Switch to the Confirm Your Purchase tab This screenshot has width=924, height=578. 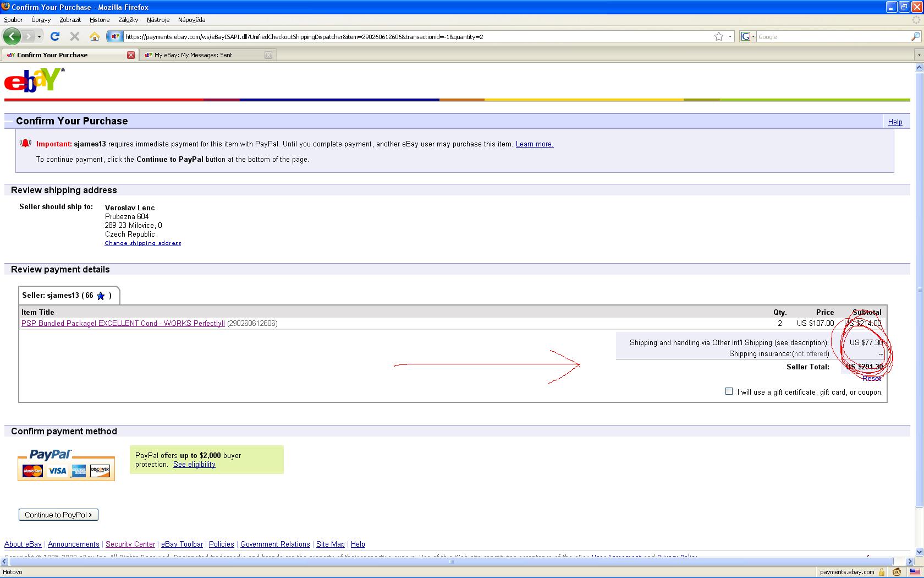coord(69,55)
